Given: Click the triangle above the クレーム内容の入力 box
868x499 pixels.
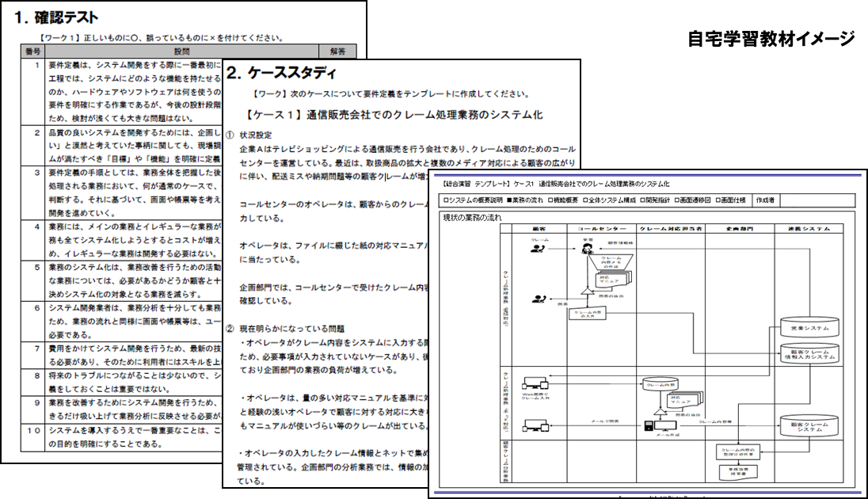Looking at the screenshot, I should coord(588,292).
